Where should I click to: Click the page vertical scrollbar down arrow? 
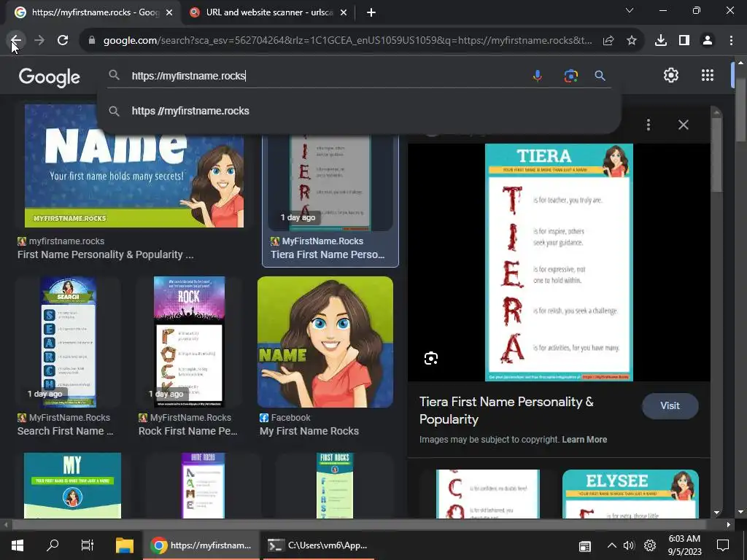[740, 512]
